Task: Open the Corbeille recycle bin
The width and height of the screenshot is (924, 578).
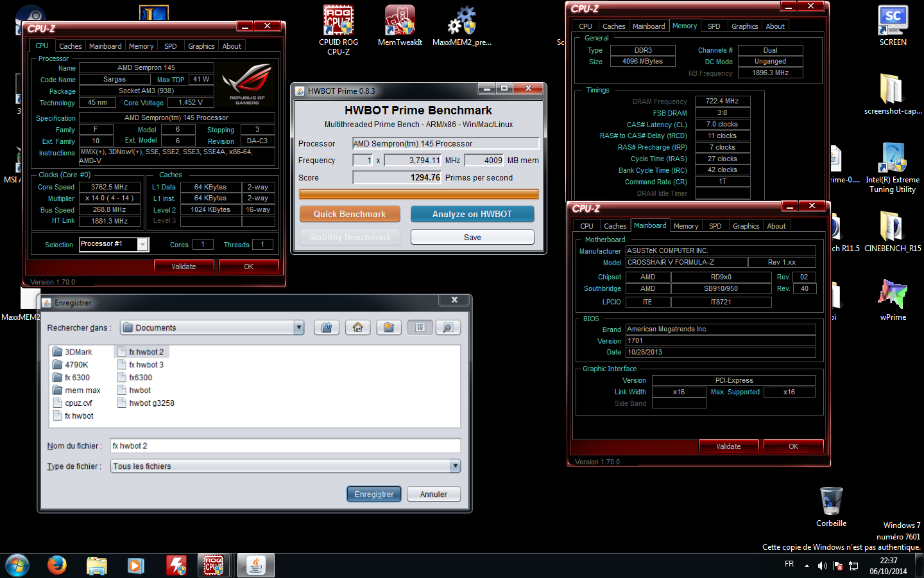Action: pos(831,507)
